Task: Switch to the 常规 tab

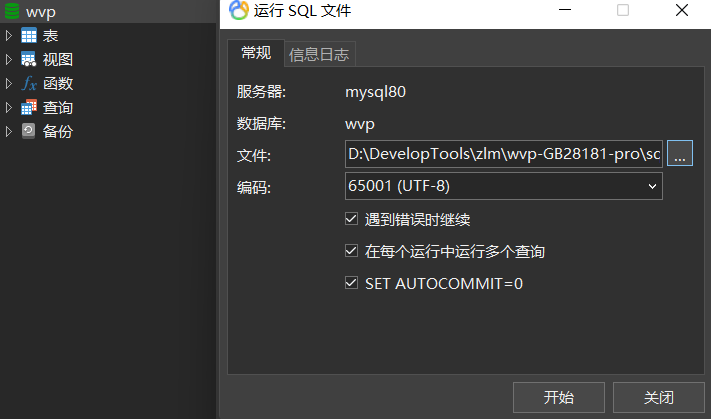Action: click(x=256, y=53)
